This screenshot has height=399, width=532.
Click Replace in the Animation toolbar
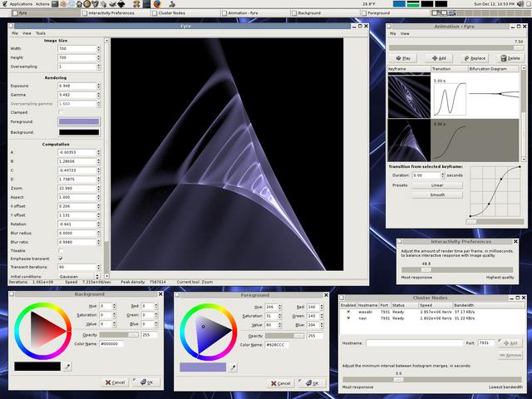click(475, 58)
